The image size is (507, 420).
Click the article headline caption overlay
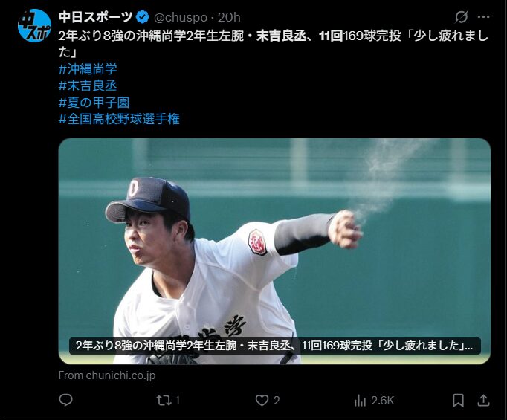click(x=274, y=346)
